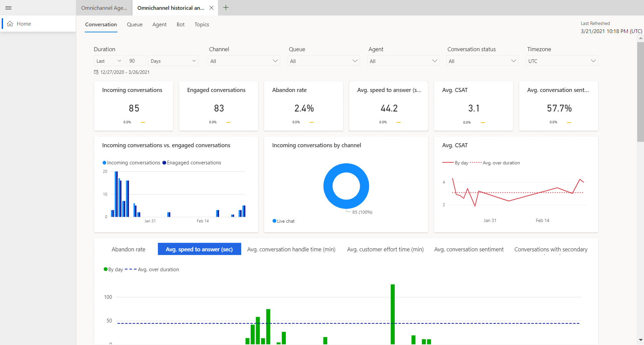Open the Topics report tab
The image size is (644, 345).
click(x=202, y=24)
